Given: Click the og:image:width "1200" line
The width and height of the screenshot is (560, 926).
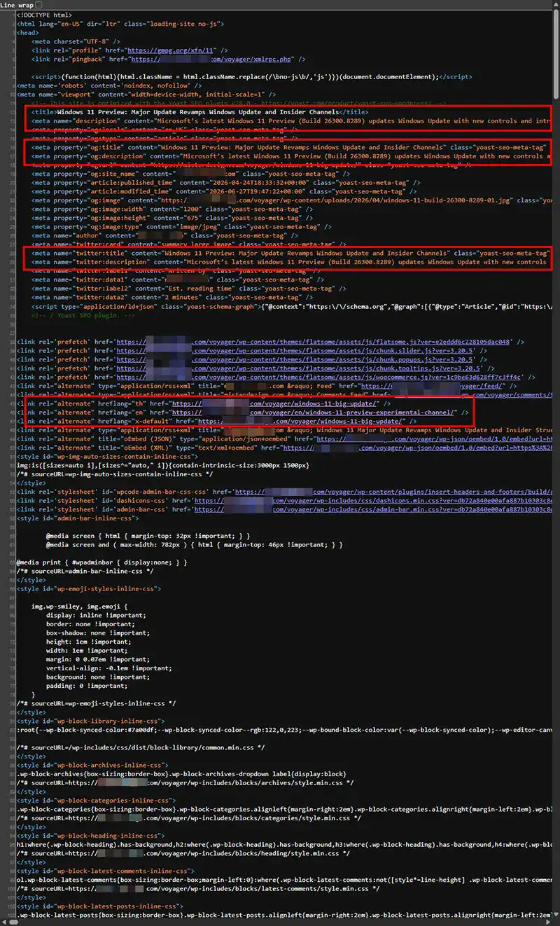Looking at the screenshot, I should point(172,209).
